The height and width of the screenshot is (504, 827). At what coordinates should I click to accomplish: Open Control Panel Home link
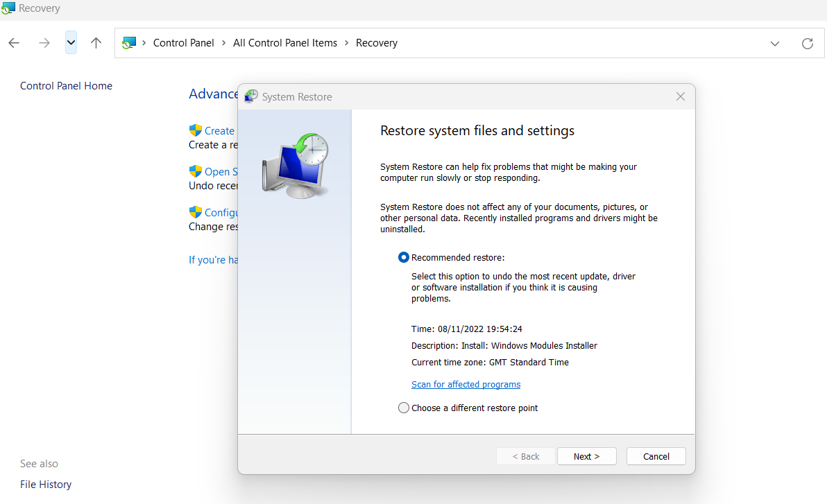(66, 86)
